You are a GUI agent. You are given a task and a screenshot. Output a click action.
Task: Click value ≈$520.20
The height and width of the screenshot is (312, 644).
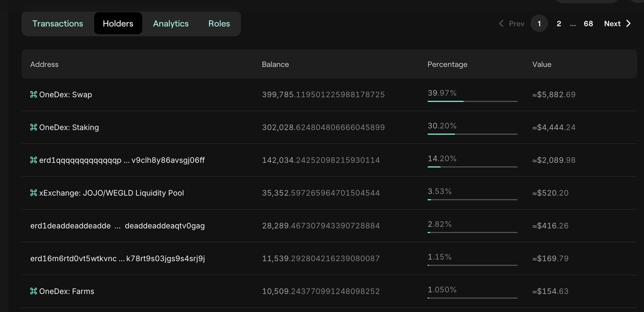551,193
